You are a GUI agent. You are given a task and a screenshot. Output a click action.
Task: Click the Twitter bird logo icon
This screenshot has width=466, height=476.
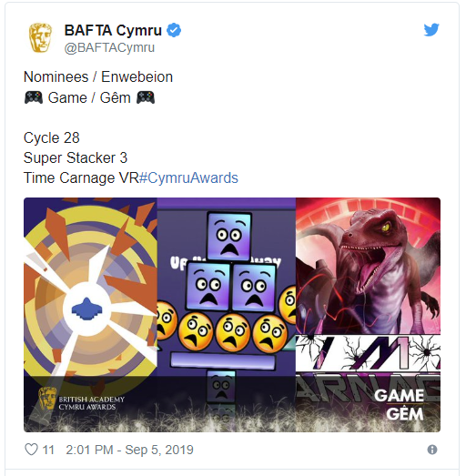(x=431, y=30)
